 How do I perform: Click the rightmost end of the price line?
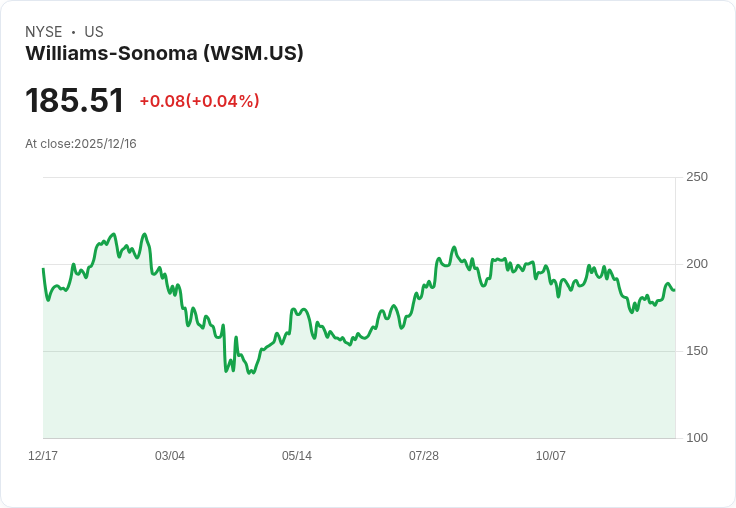tap(674, 290)
